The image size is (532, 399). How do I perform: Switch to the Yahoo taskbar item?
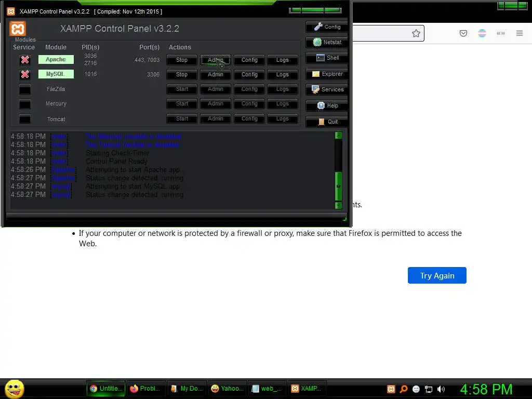click(x=227, y=389)
